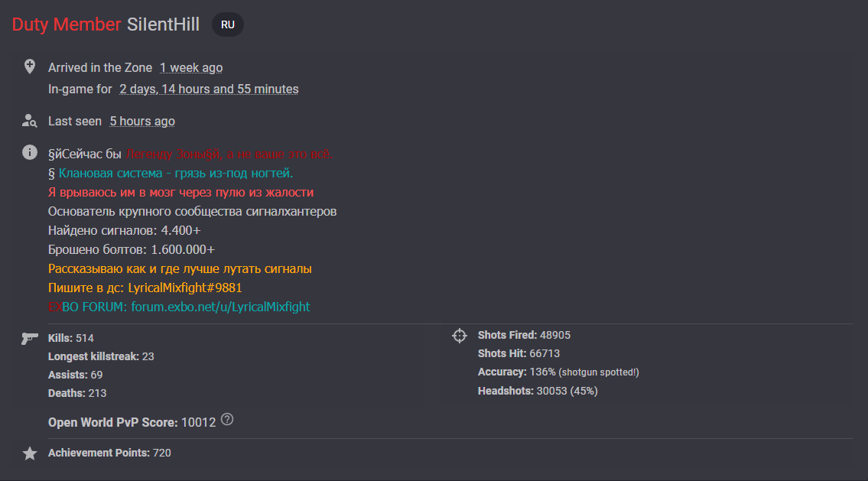Click the star icon by Achievement Points
Image resolution: width=868 pixels, height=481 pixels.
[x=30, y=453]
